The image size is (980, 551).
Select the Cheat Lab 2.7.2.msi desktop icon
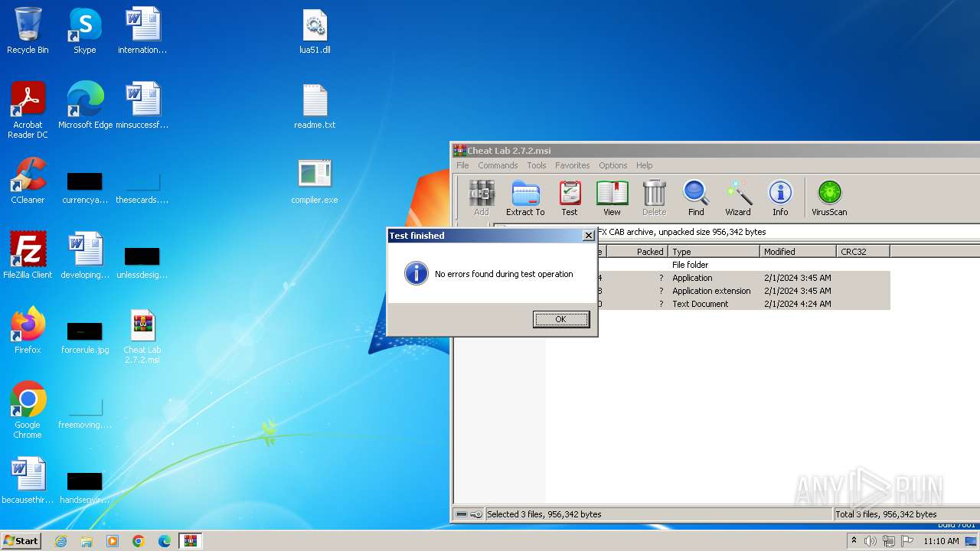click(x=142, y=335)
